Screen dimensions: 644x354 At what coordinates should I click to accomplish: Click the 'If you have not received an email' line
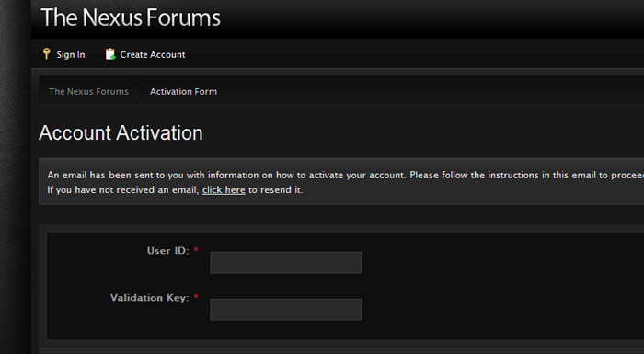(x=175, y=190)
